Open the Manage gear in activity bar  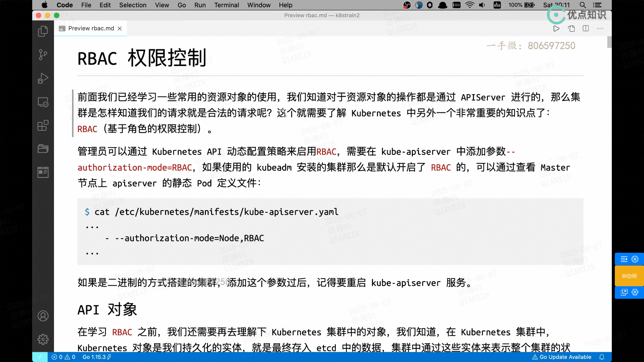tap(43, 339)
